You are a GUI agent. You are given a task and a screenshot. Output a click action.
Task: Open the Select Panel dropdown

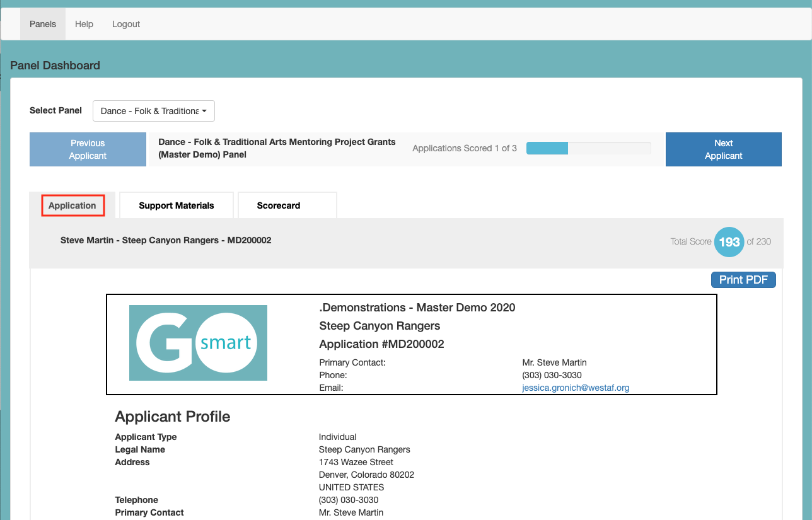154,111
